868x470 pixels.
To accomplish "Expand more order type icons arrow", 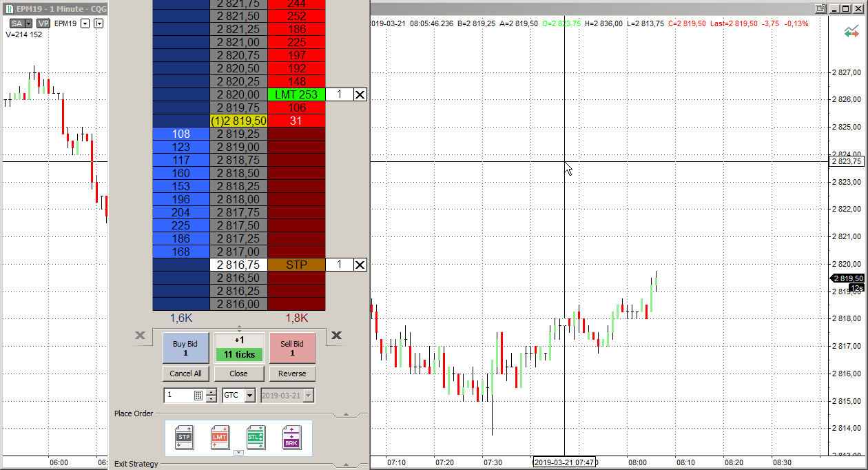I will [x=239, y=453].
